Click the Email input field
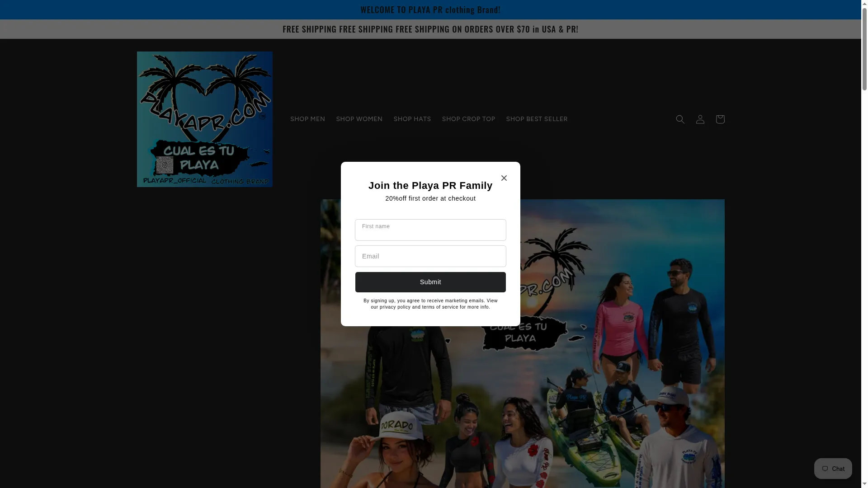The width and height of the screenshot is (868, 488). point(430,256)
